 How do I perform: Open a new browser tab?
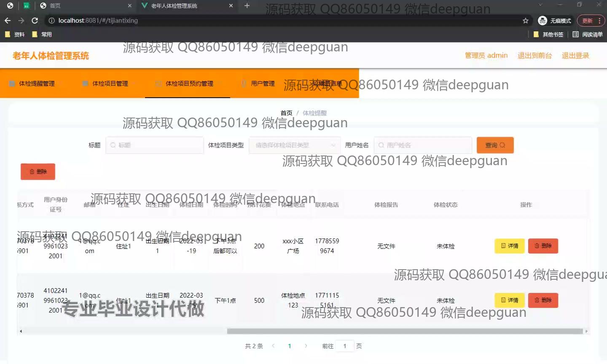pyautogui.click(x=247, y=5)
